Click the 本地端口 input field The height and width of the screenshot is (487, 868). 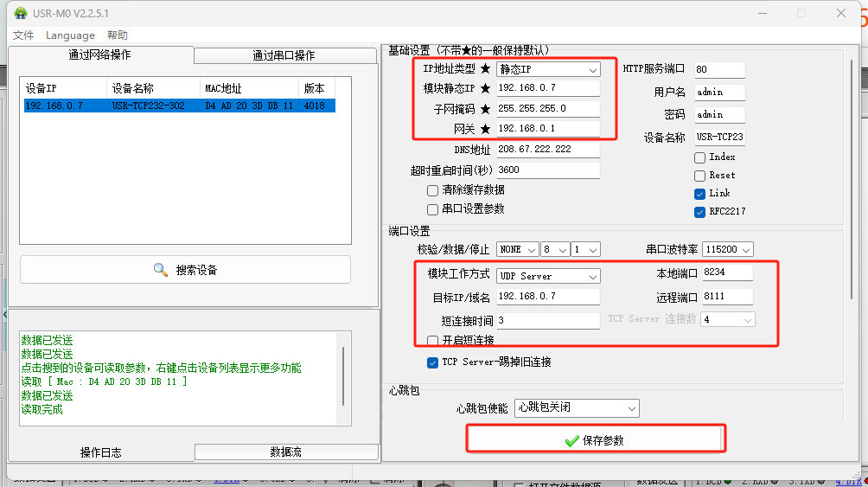point(727,272)
